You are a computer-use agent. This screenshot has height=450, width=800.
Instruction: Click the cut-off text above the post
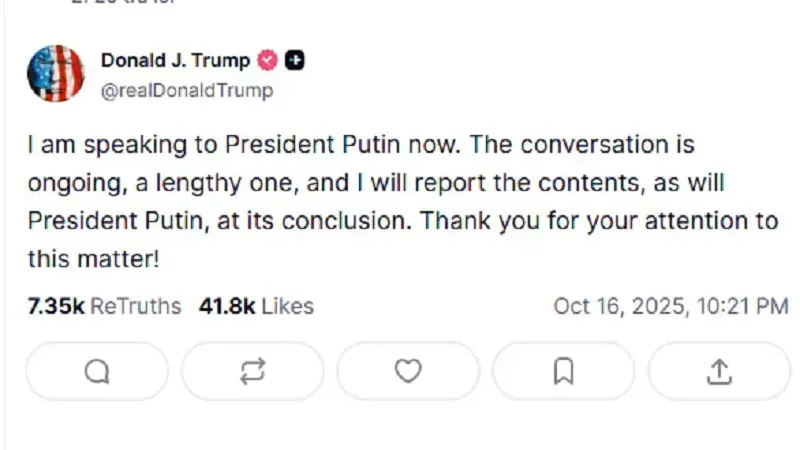click(110, 3)
